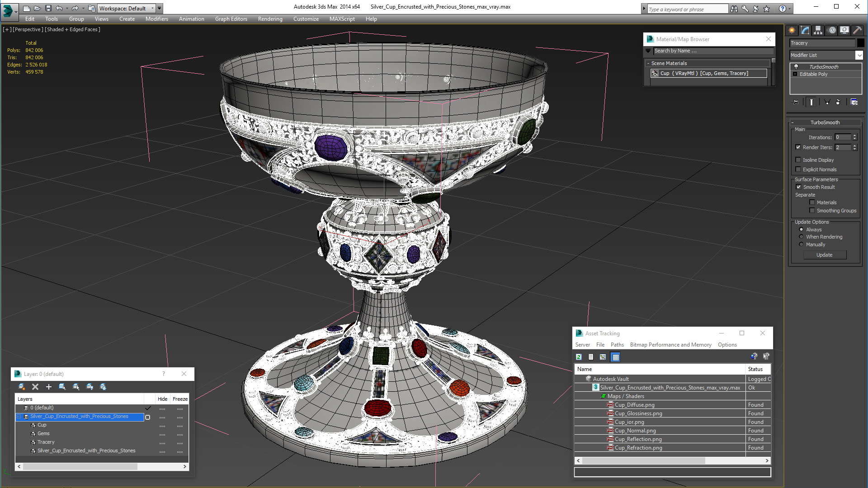Click the Tracery object color swatch
The height and width of the screenshot is (488, 868).
860,43
